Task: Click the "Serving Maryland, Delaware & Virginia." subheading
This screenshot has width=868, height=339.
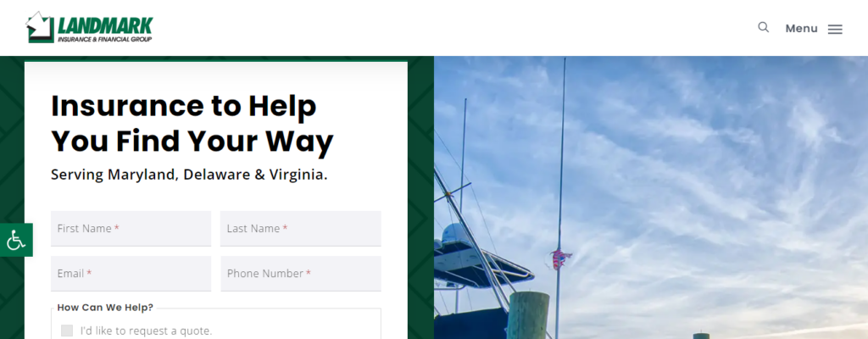Action: 189,175
